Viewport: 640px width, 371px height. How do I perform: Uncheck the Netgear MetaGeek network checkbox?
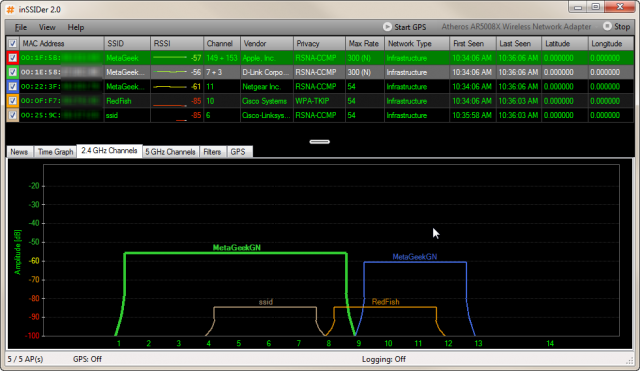click(13, 87)
